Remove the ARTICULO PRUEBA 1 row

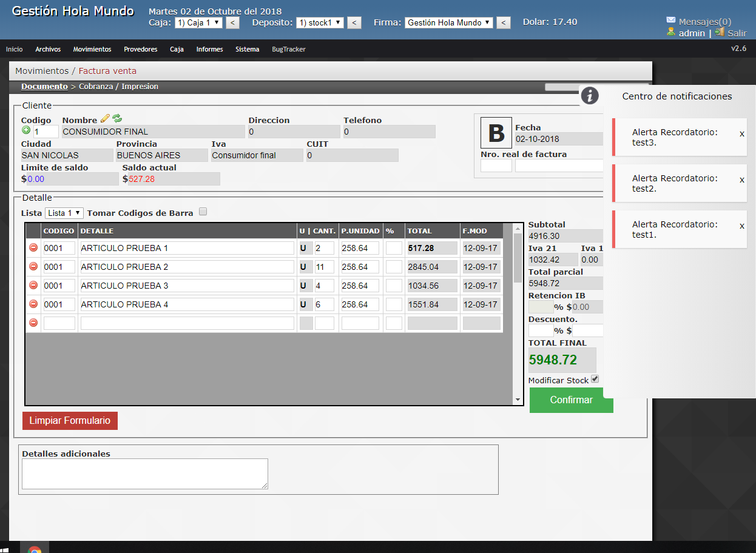point(33,247)
